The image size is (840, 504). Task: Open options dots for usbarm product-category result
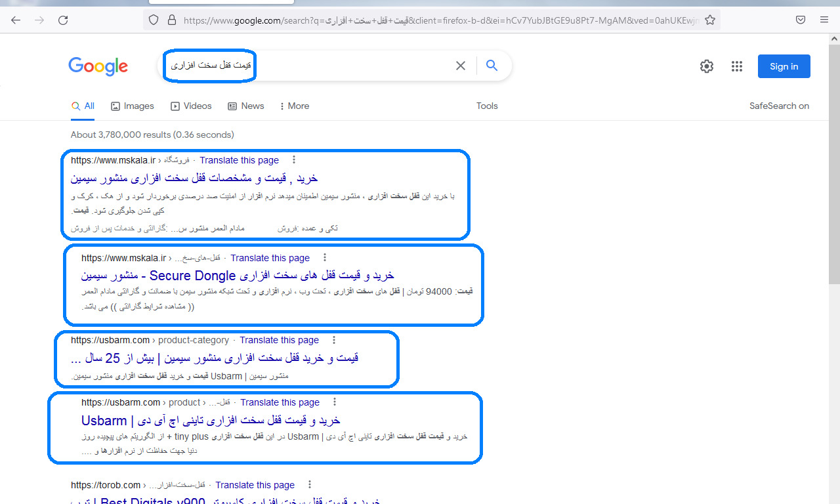(x=334, y=340)
